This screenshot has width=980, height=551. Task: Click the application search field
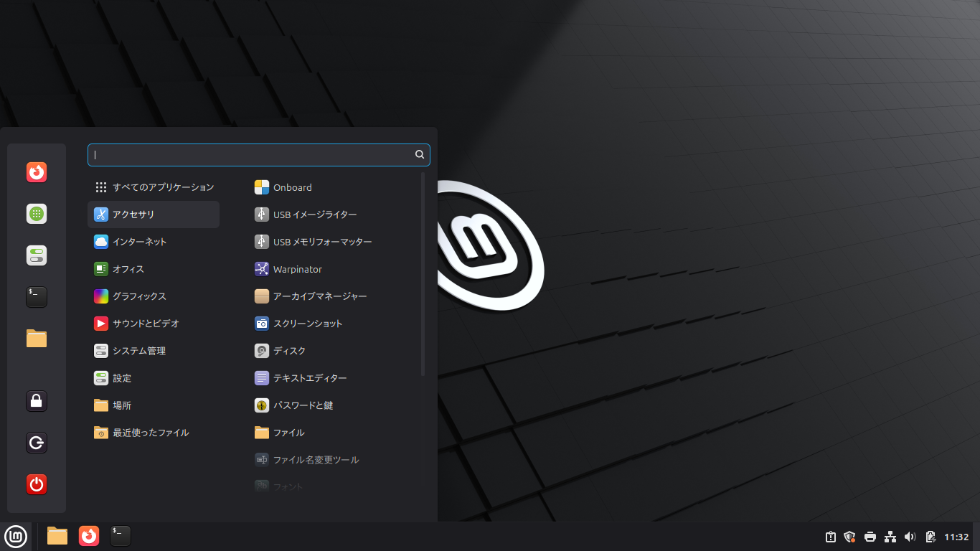click(258, 154)
